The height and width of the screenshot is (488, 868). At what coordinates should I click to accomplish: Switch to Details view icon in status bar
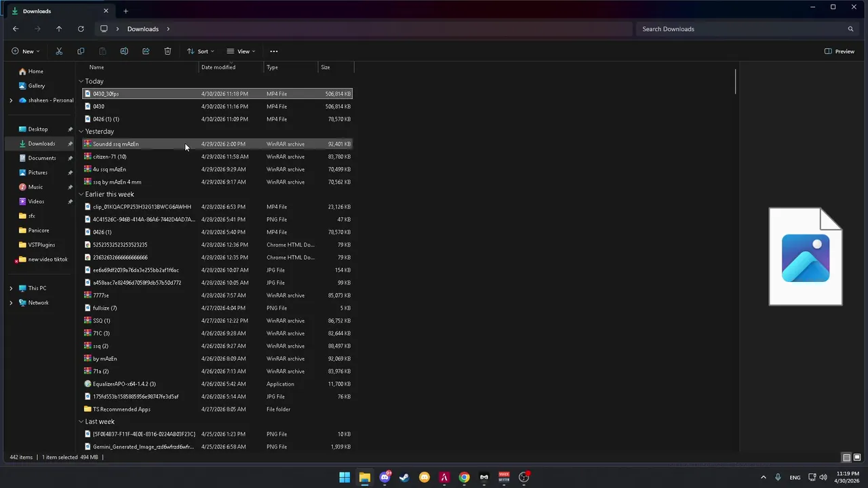click(846, 457)
